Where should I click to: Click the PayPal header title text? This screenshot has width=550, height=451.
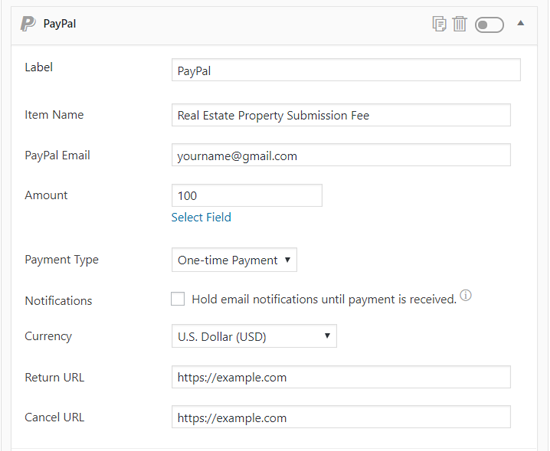[x=60, y=24]
